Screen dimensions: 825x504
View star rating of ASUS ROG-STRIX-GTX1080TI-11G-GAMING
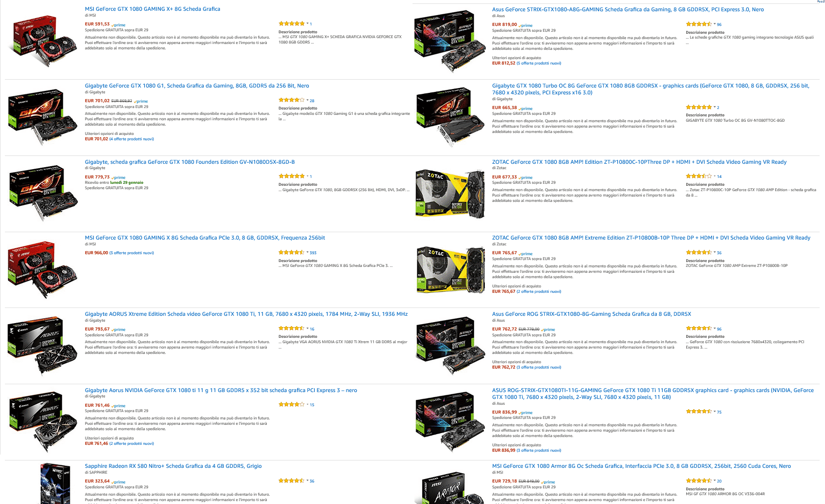point(699,412)
